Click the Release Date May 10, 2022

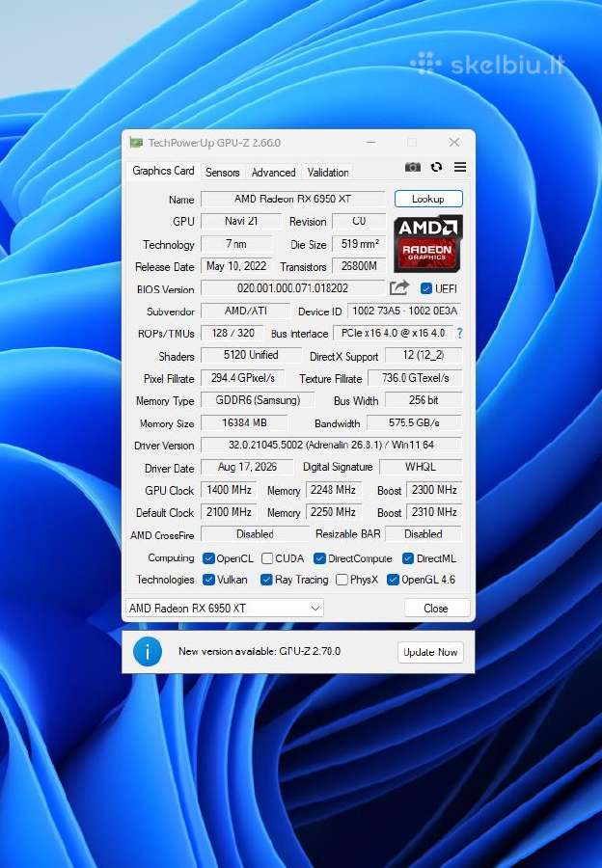point(236,266)
